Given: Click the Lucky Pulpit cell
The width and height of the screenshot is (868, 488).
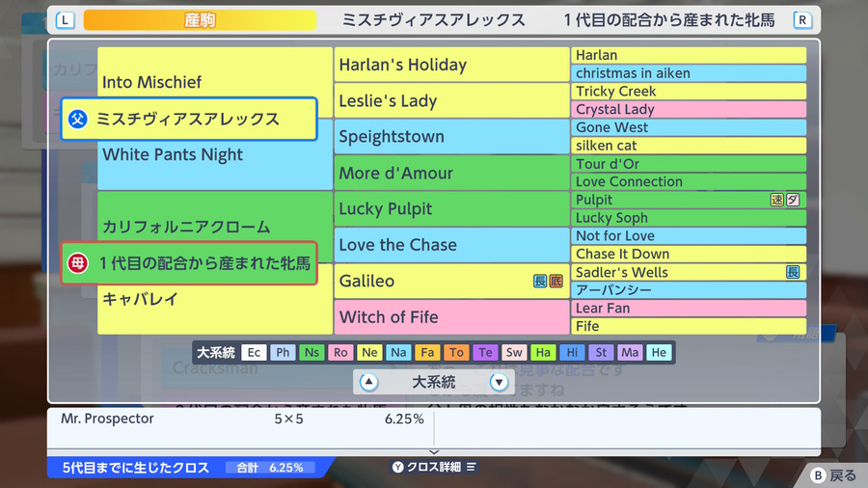Looking at the screenshot, I should 451,208.
